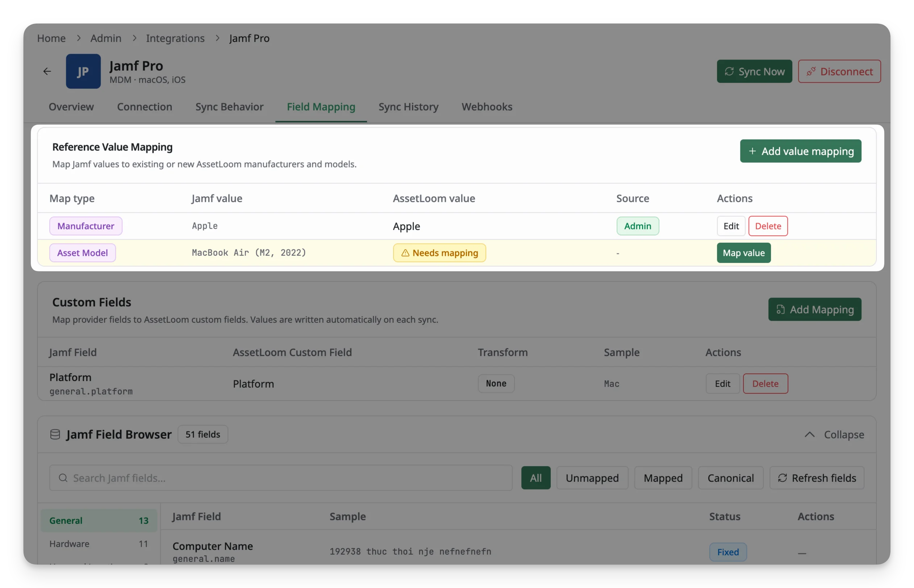Viewport: 914px width, 588px height.
Task: Select the Canonical filter
Action: [730, 478]
